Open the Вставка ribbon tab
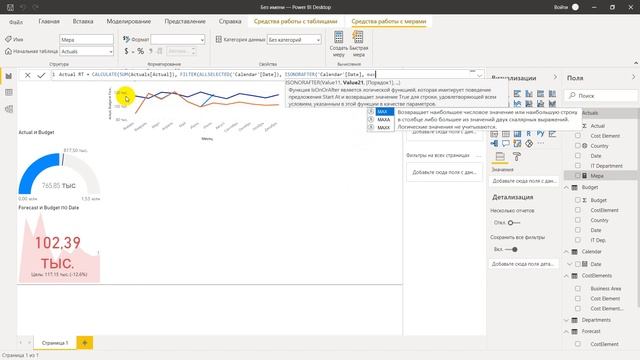This screenshot has width=640, height=360. 83,21
